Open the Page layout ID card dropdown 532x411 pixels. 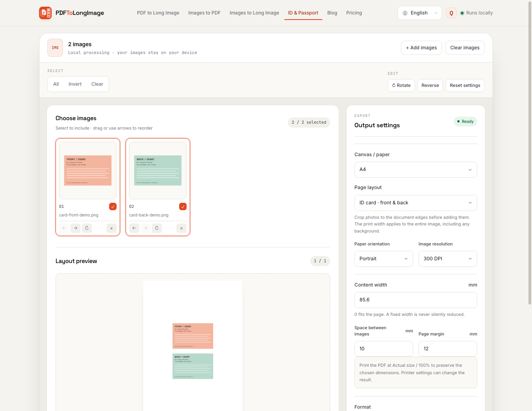416,203
